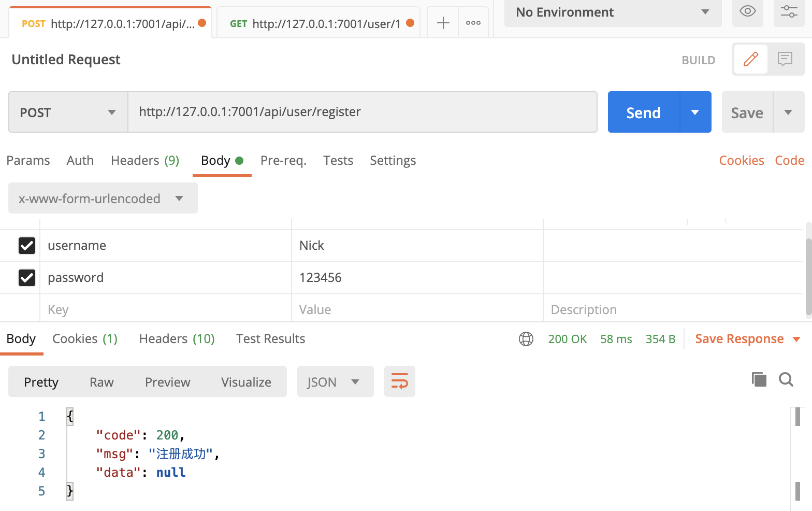Open the response Cookies (1) tab

[x=85, y=339]
